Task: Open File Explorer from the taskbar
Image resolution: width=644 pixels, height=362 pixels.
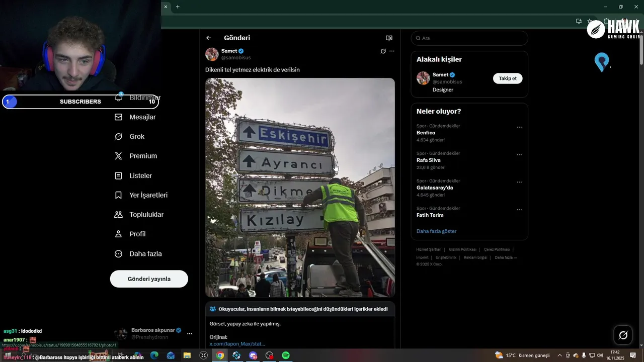Action: coord(187,355)
